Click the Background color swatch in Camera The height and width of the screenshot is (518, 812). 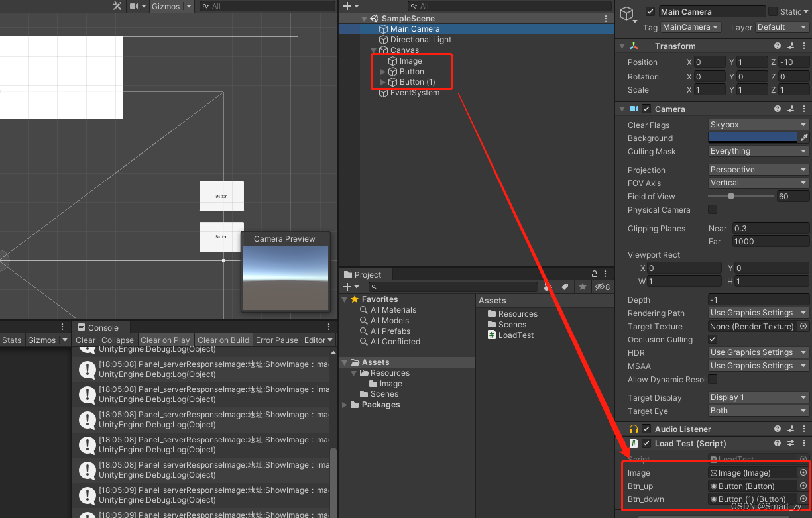coord(752,138)
